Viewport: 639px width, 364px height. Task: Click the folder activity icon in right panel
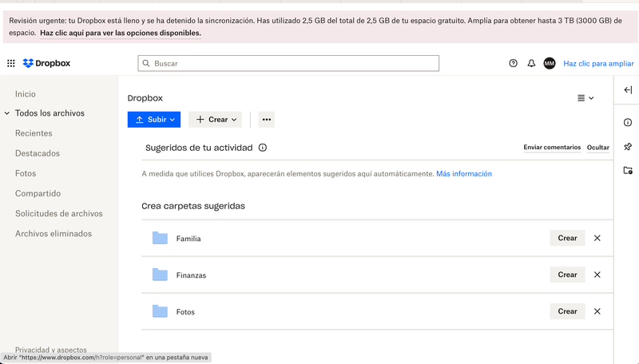click(628, 171)
